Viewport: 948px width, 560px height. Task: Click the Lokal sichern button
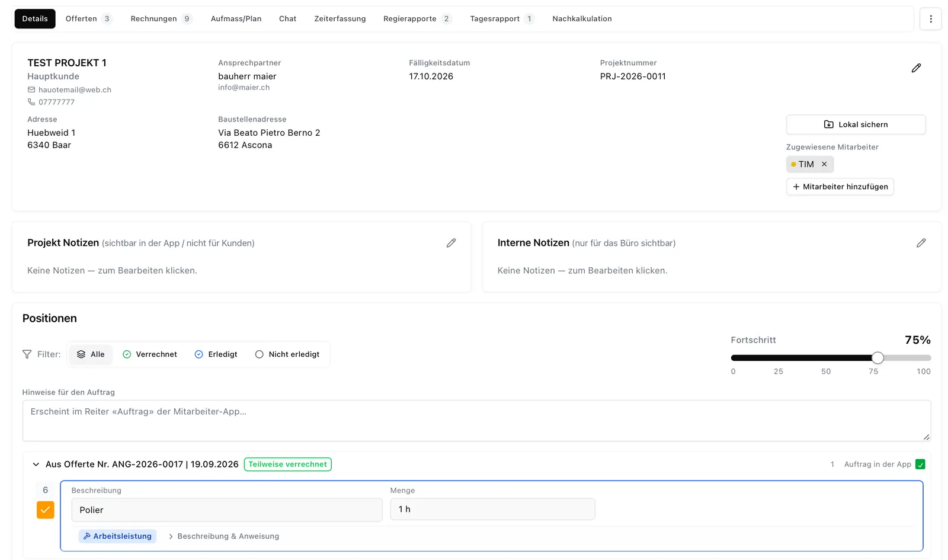[x=856, y=124]
